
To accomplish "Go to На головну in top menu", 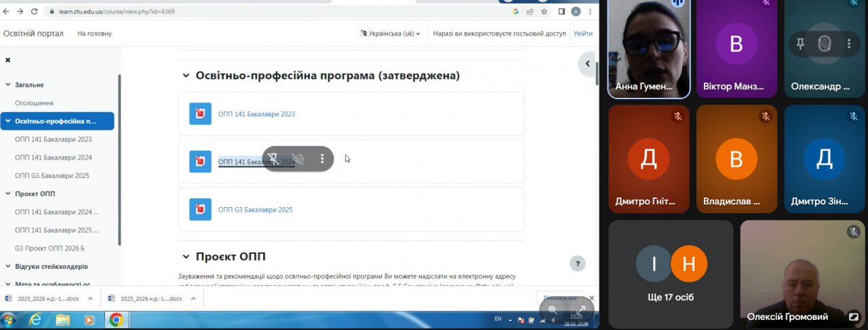I will [x=94, y=33].
